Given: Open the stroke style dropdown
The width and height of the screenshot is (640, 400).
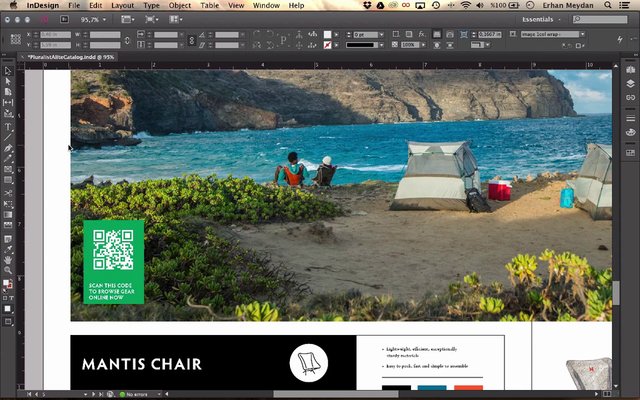Looking at the screenshot, I should click(381, 45).
